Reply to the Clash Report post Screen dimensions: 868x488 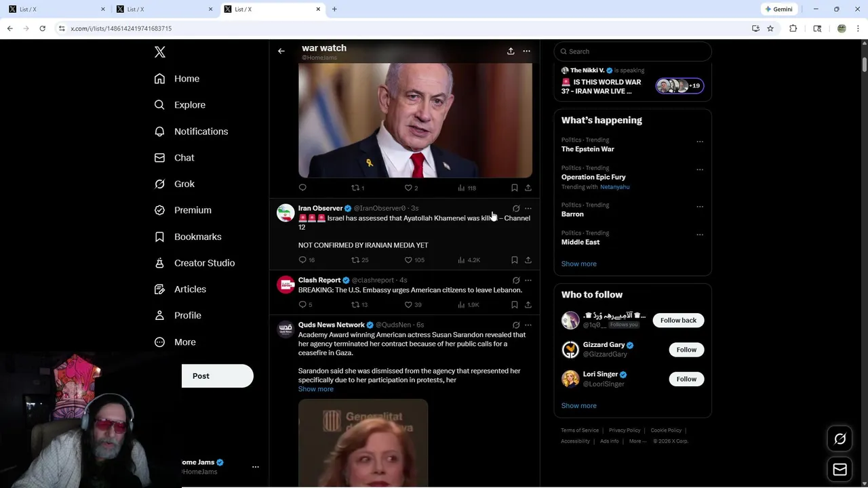(x=305, y=304)
